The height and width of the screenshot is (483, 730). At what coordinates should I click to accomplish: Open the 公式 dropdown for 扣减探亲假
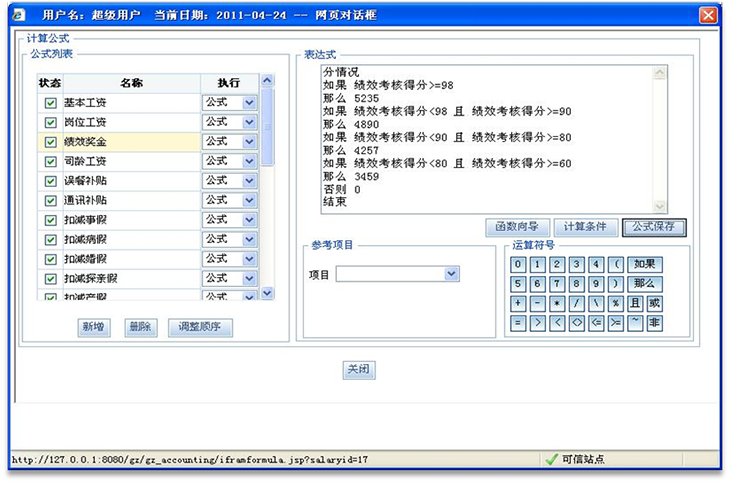(230, 279)
